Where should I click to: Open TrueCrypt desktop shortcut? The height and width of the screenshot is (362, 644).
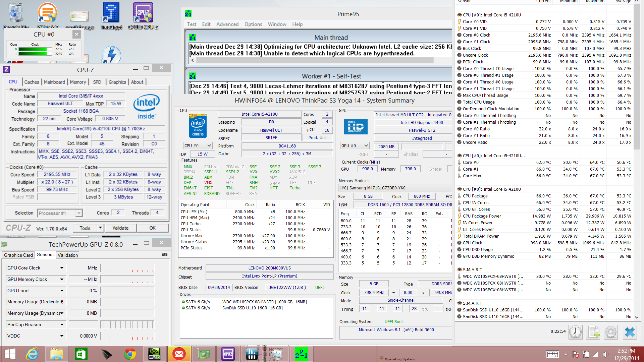pyautogui.click(x=111, y=15)
